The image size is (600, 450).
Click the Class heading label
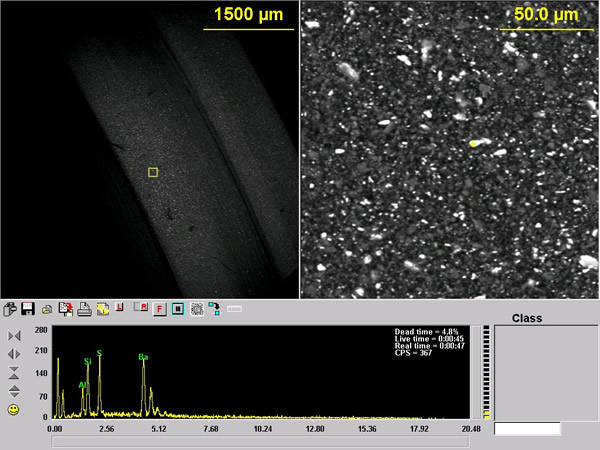point(527,318)
